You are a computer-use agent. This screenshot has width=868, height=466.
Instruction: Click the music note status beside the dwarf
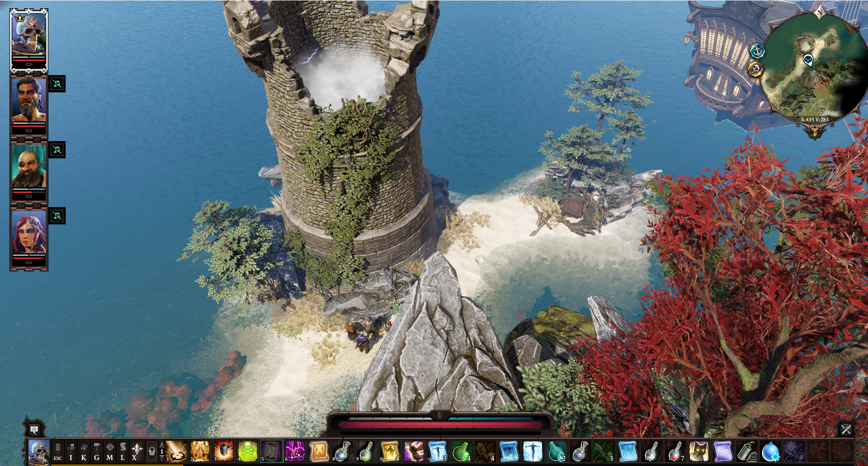tap(57, 150)
